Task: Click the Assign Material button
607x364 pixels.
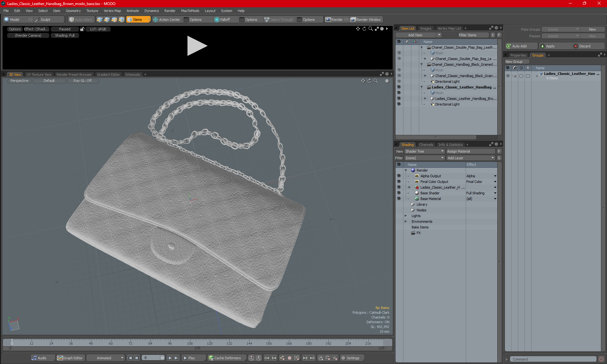Action: 470,151
